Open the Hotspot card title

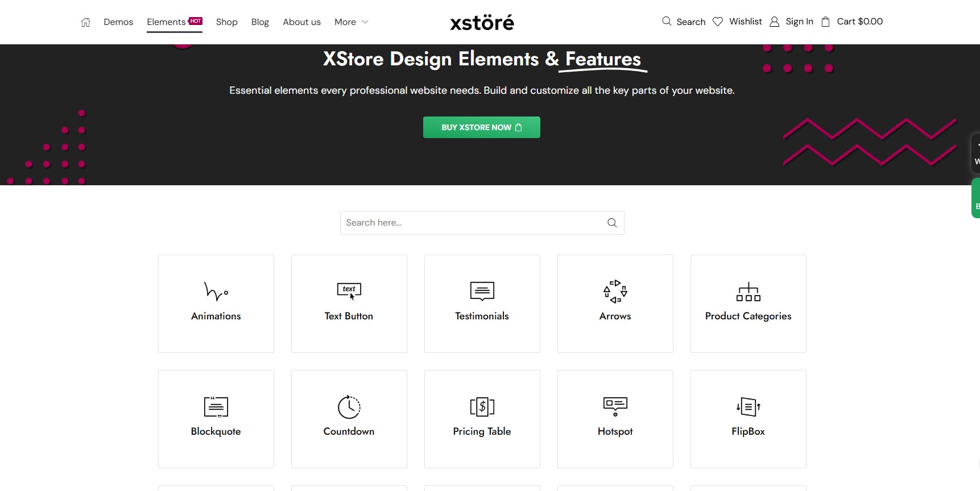[615, 431]
